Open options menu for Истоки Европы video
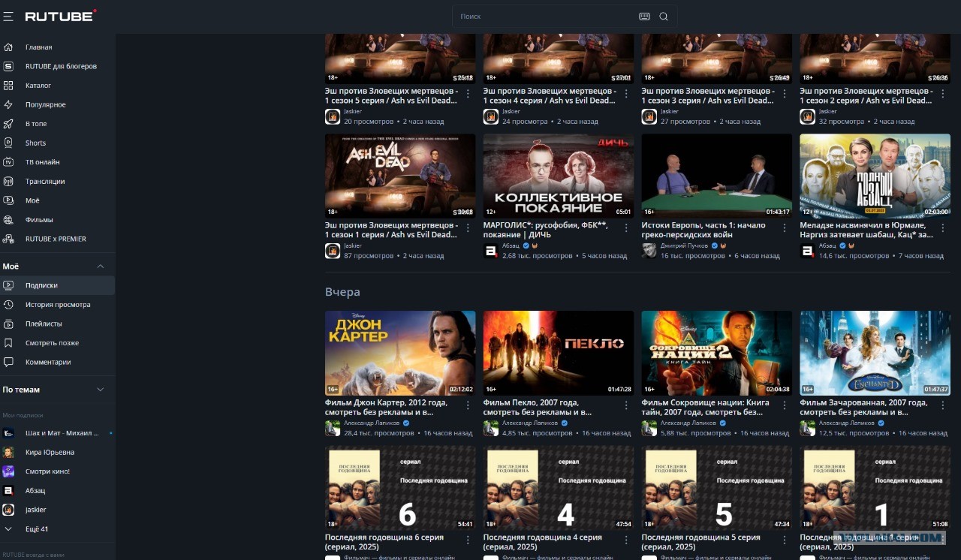Image resolution: width=961 pixels, height=560 pixels. coord(785,228)
